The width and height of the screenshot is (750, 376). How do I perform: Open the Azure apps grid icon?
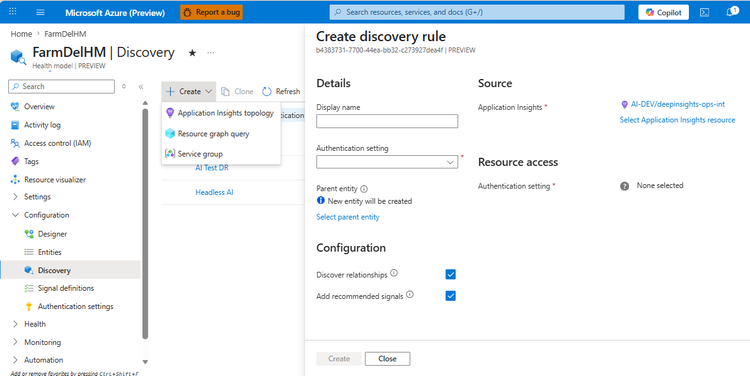point(13,11)
